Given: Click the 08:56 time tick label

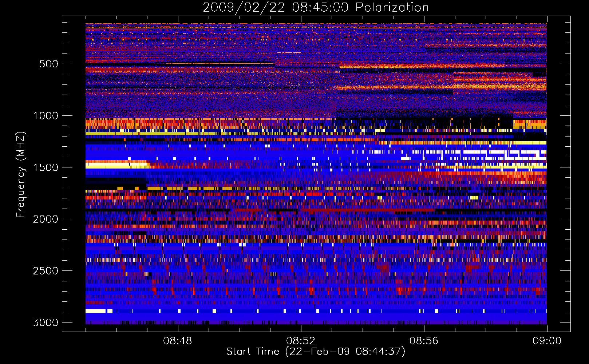Looking at the screenshot, I should click(x=424, y=341).
